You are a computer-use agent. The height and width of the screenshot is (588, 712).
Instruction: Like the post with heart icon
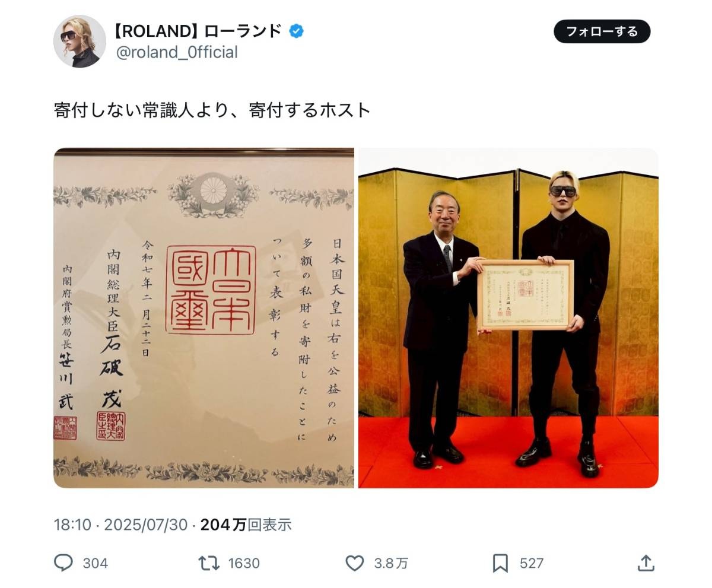coord(354,563)
